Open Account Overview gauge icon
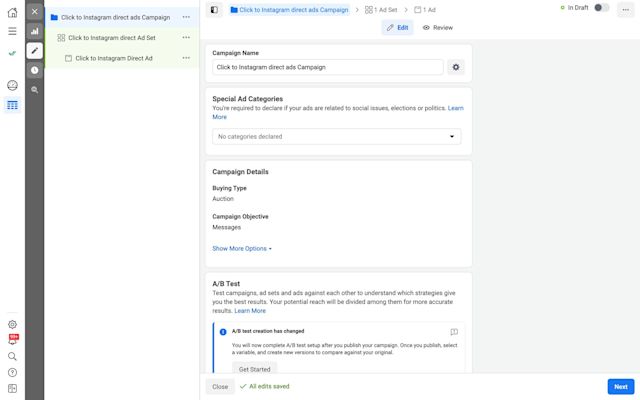 click(x=12, y=85)
